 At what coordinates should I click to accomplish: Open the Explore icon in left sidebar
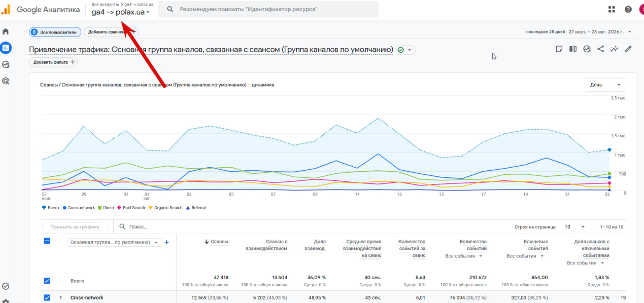(x=6, y=64)
